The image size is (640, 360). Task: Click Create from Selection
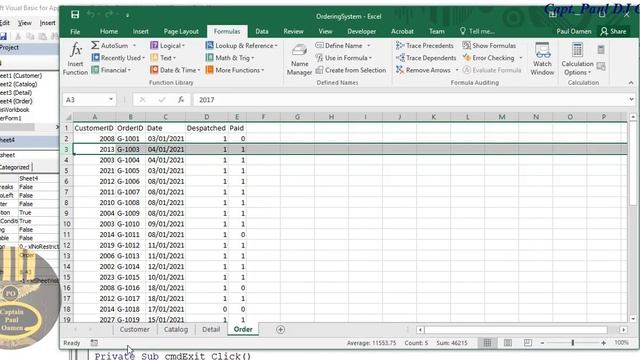[351, 70]
